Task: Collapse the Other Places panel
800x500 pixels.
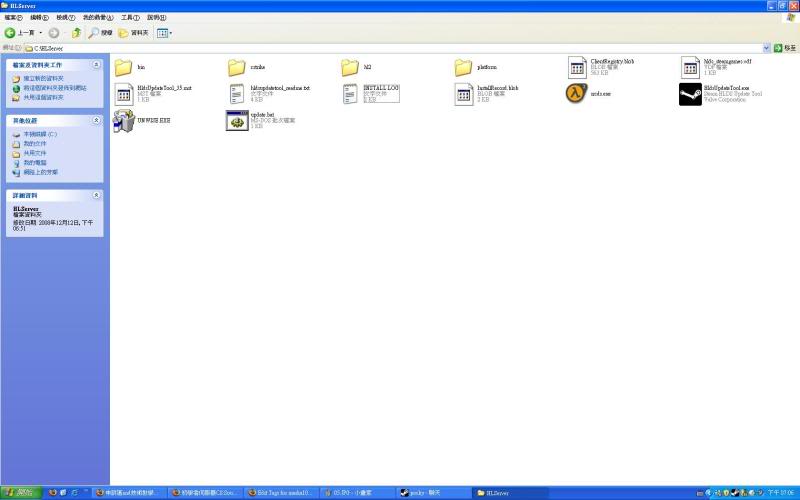Action: [x=96, y=120]
